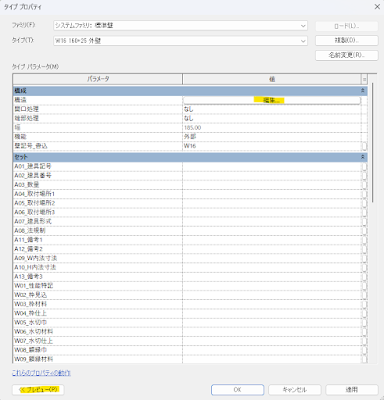
Task: Select the 外部 function value cell
Action: pyautogui.click(x=272, y=137)
